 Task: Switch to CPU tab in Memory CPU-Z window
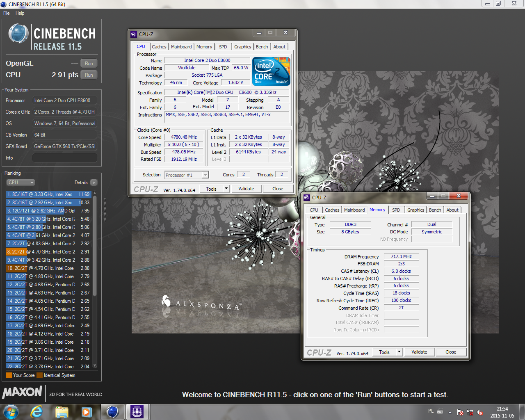314,210
